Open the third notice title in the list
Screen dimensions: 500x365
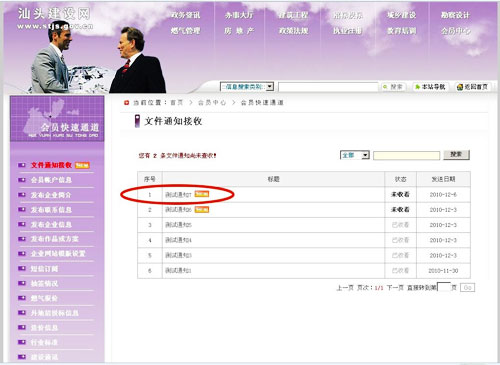tap(178, 225)
